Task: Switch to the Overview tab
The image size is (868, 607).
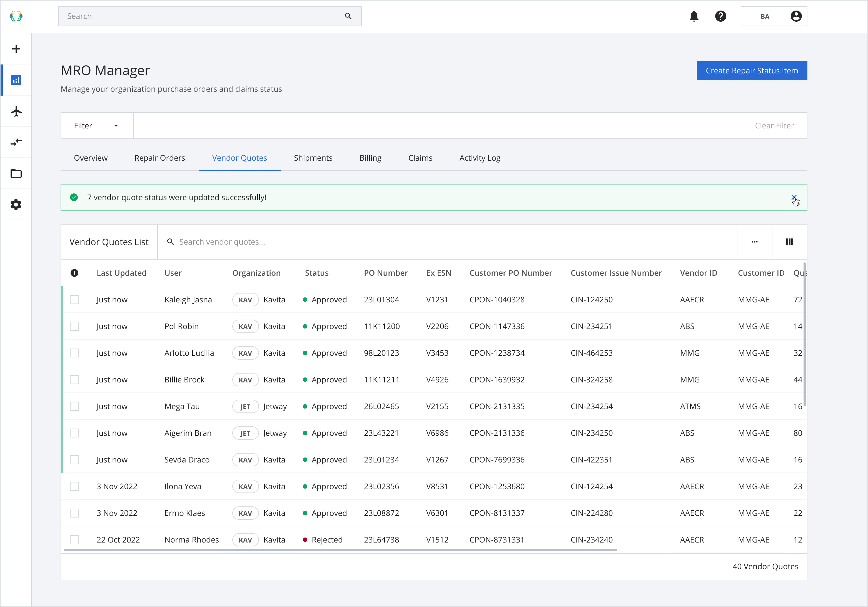Action: 91,158
